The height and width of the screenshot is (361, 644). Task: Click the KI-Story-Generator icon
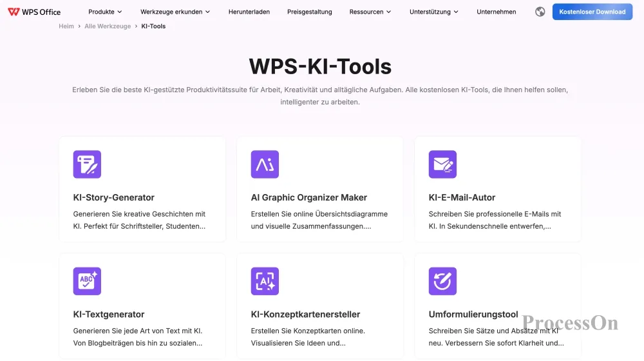pos(87,164)
